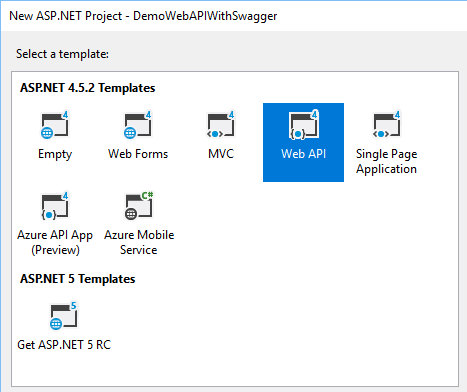This screenshot has width=467, height=392.
Task: Click the highlighted Web API template icon
Action: 304,125
